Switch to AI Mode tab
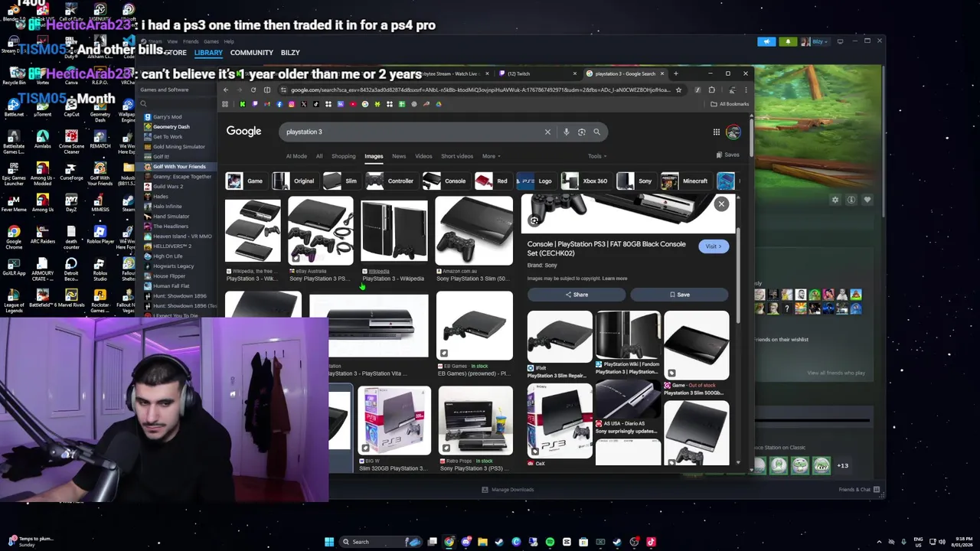The width and height of the screenshot is (980, 551). [x=296, y=156]
